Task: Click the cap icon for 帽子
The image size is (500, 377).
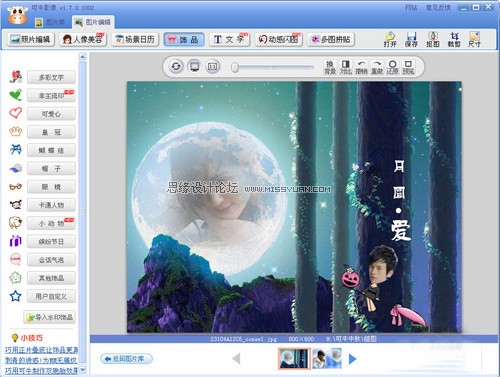Action: 16,168
